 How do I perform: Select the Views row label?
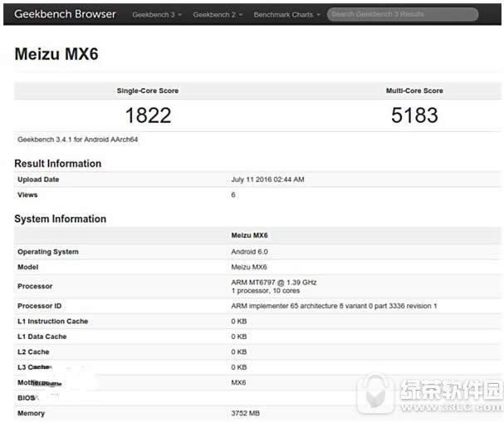[x=27, y=195]
